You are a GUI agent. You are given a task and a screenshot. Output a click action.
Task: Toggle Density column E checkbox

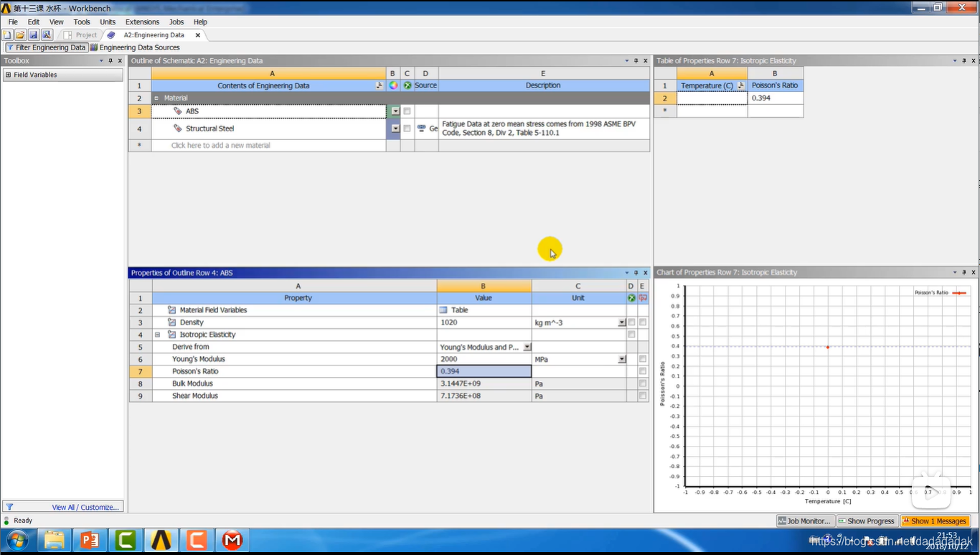643,322
